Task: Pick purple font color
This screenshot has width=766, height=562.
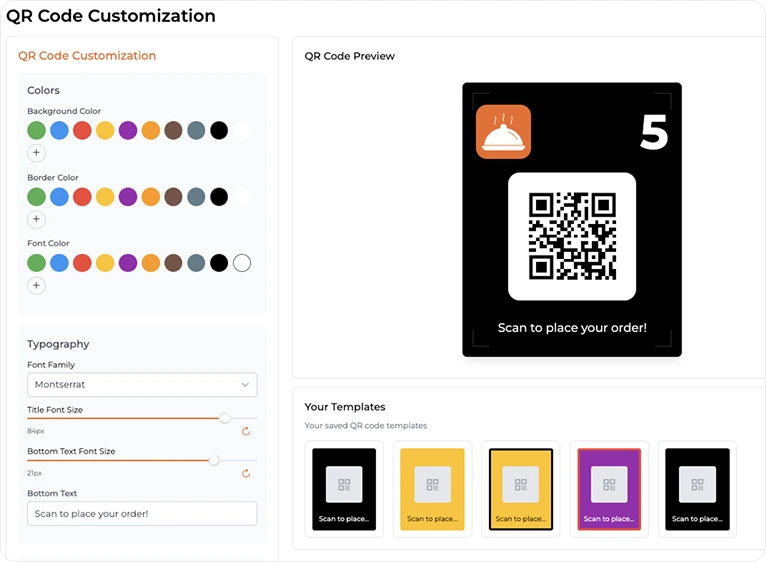Action: coord(128,263)
